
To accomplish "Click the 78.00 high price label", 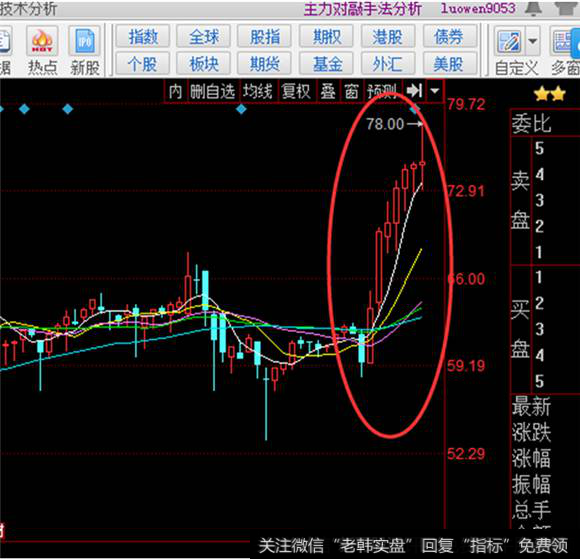I will [x=385, y=124].
